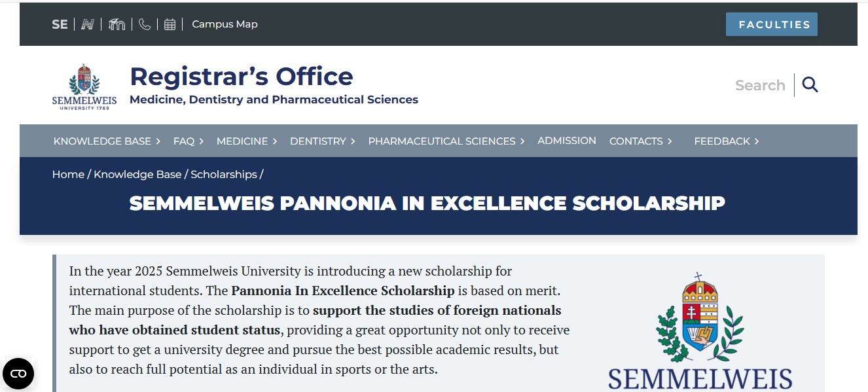Image resolution: width=868 pixels, height=392 pixels.
Task: Expand the Contacts menu
Action: [641, 141]
